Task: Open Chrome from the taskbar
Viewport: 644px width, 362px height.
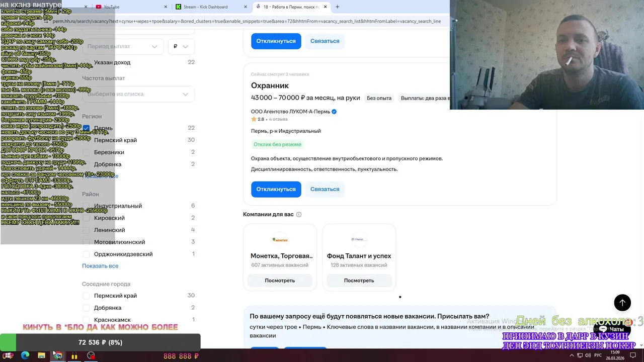Action: (x=58, y=355)
